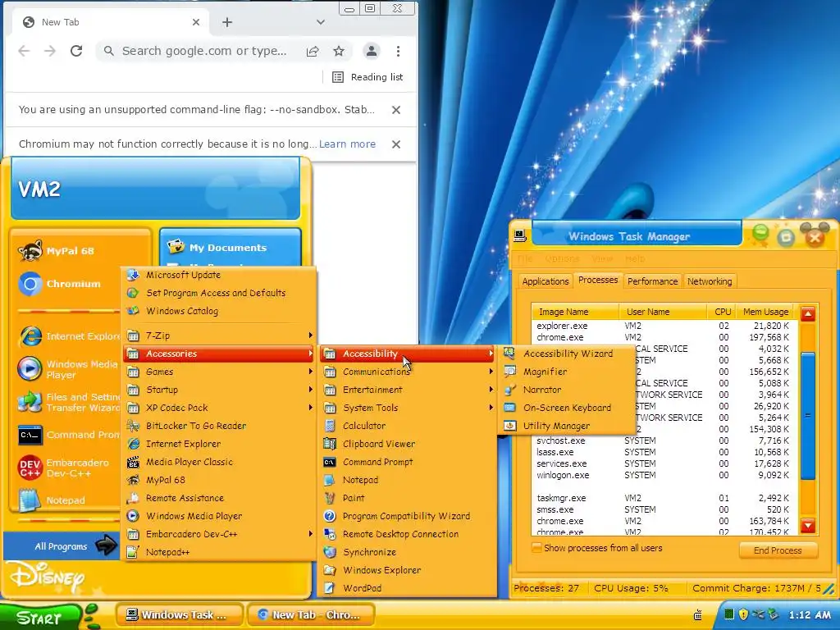Click the End Process button
This screenshot has height=630, width=840.
778,550
